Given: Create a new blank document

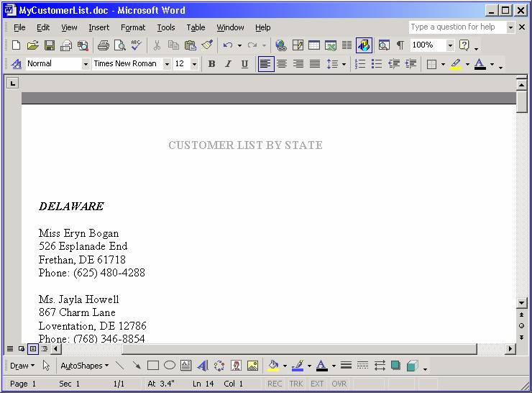Looking at the screenshot, I should coord(16,45).
